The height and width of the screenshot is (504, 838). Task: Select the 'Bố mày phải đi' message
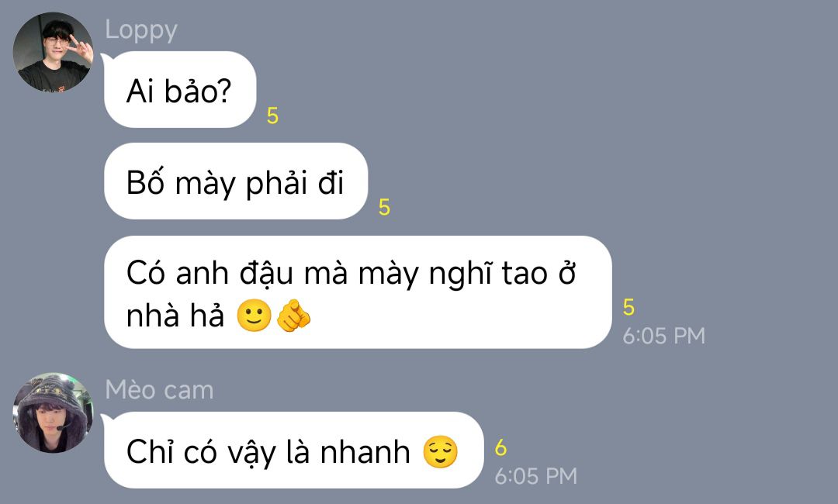coord(236,181)
